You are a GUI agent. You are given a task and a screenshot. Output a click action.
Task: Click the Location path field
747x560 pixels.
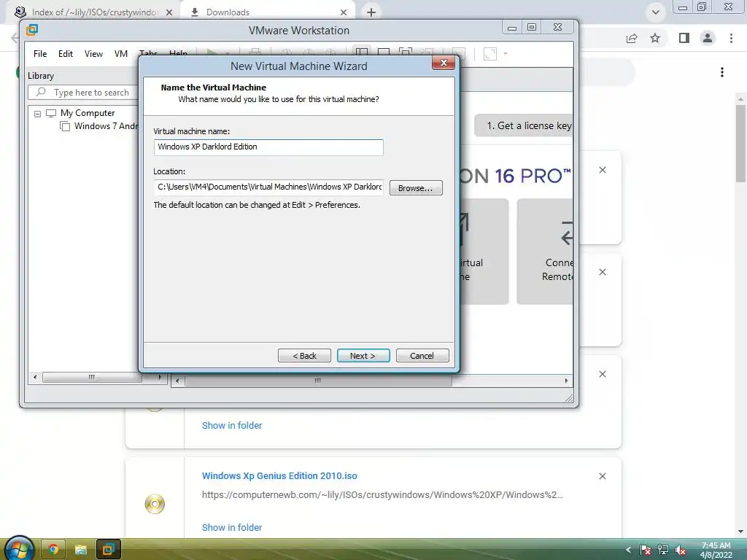coord(268,187)
